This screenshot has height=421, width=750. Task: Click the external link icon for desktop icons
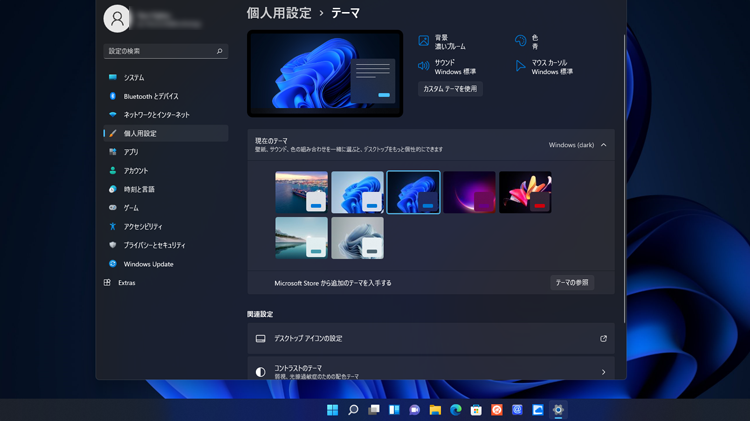[x=604, y=339]
